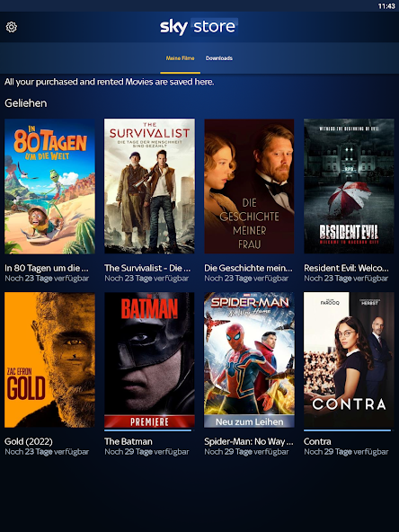Tap the Sky Store logo
Viewport: 399px width, 532px height.
199,26
